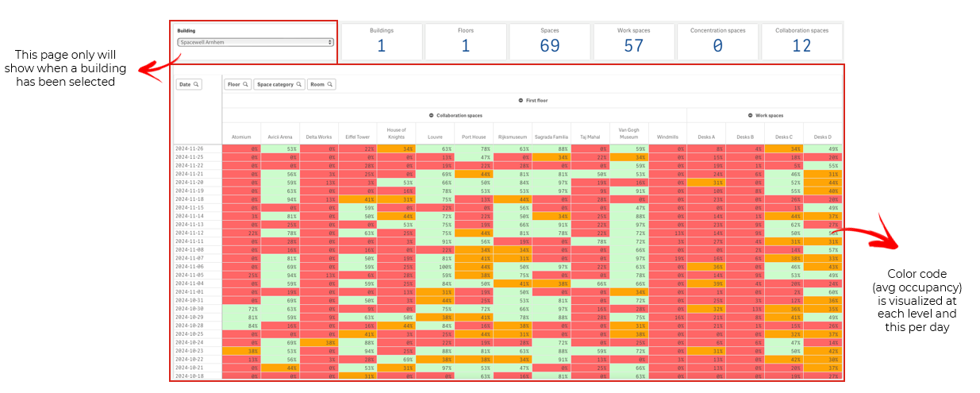Select the Concentration spaces KPI card
The height and width of the screenshot is (393, 980).
[x=717, y=40]
